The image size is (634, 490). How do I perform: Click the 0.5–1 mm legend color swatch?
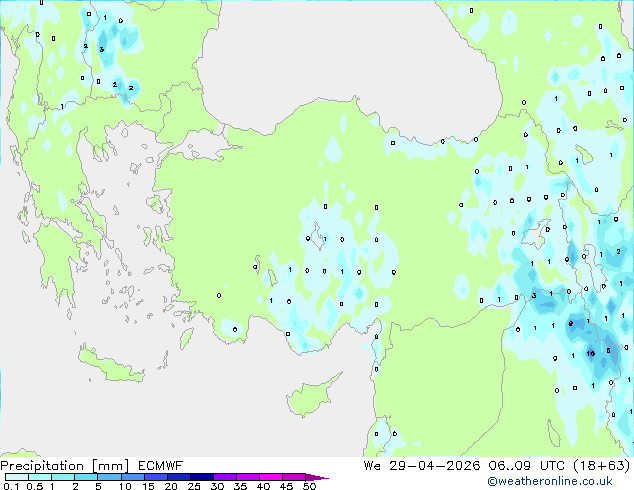[40, 477]
